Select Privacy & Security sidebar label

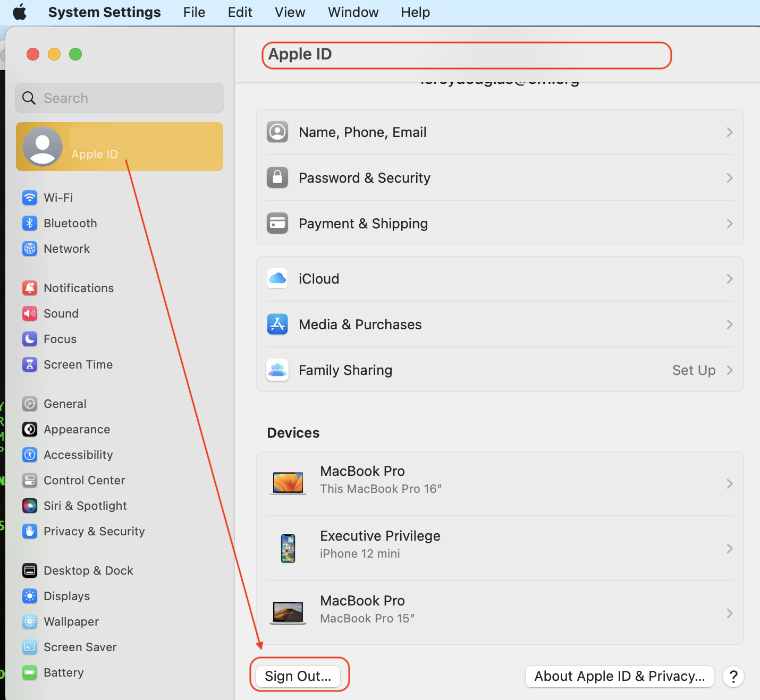94,531
